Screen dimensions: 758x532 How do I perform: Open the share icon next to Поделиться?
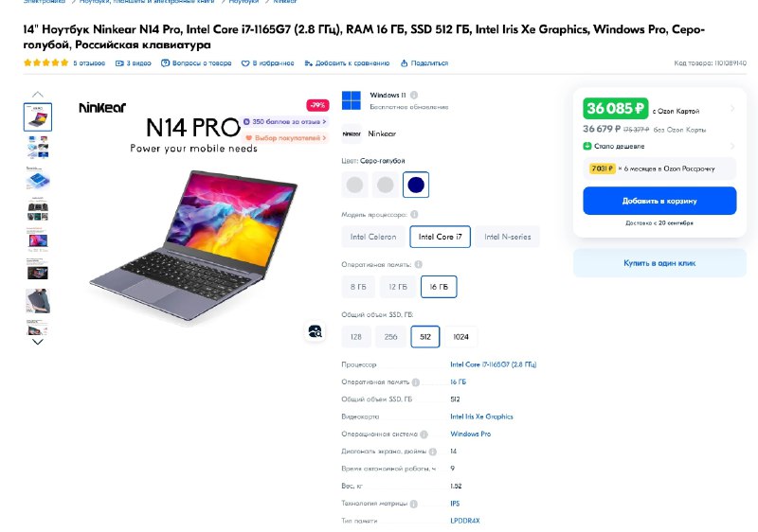click(405, 63)
